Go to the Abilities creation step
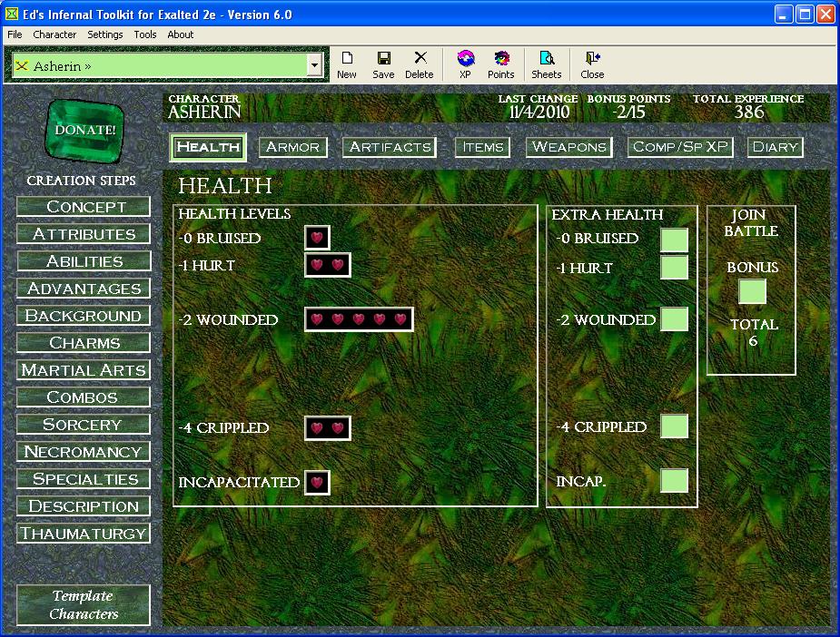This screenshot has height=637, width=840. coord(84,261)
